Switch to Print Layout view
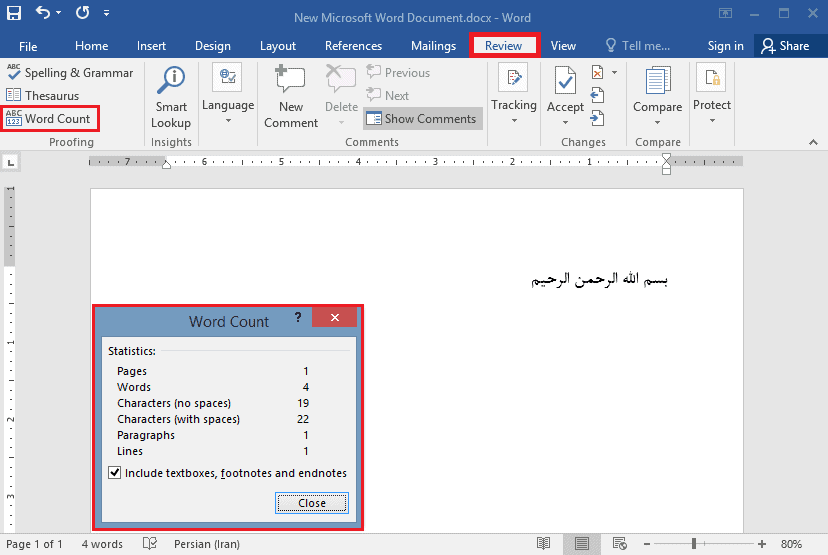The width and height of the screenshot is (828, 555). pos(582,543)
